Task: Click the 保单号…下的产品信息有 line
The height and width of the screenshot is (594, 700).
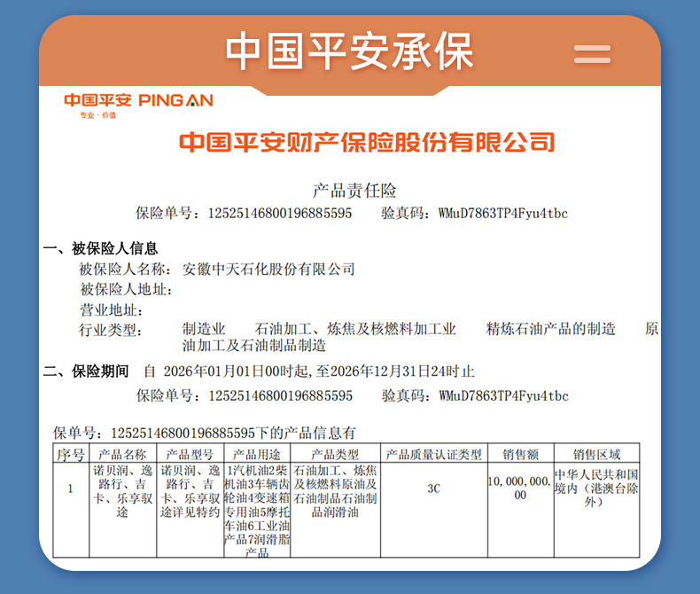Action: click(x=205, y=433)
